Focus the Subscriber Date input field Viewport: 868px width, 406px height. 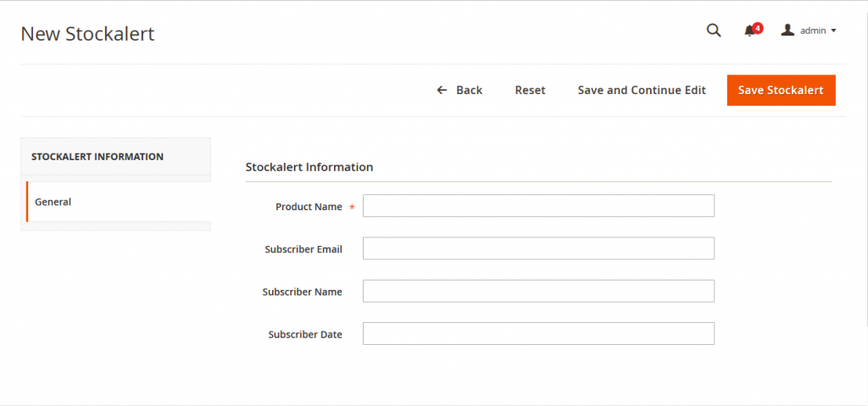(538, 333)
